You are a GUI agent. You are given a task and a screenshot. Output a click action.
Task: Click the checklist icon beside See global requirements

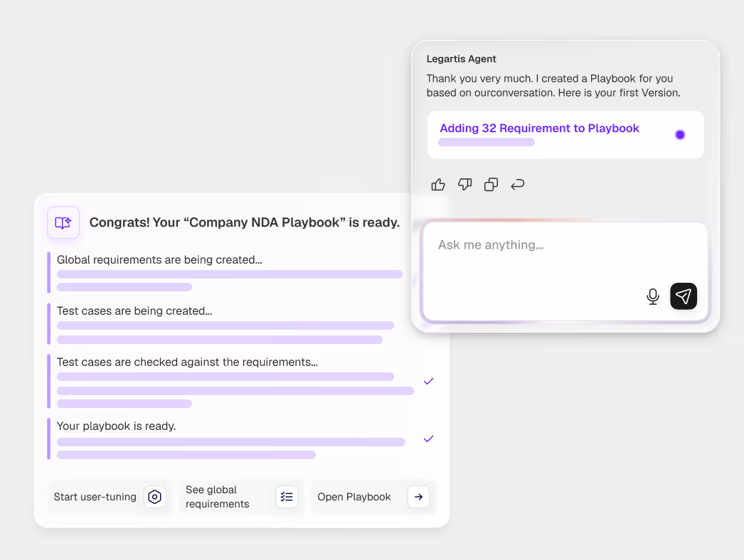[x=287, y=497]
